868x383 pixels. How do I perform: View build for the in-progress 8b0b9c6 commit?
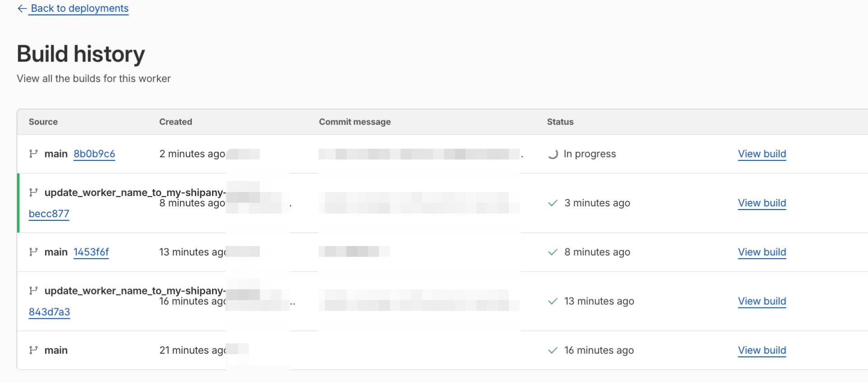point(762,154)
